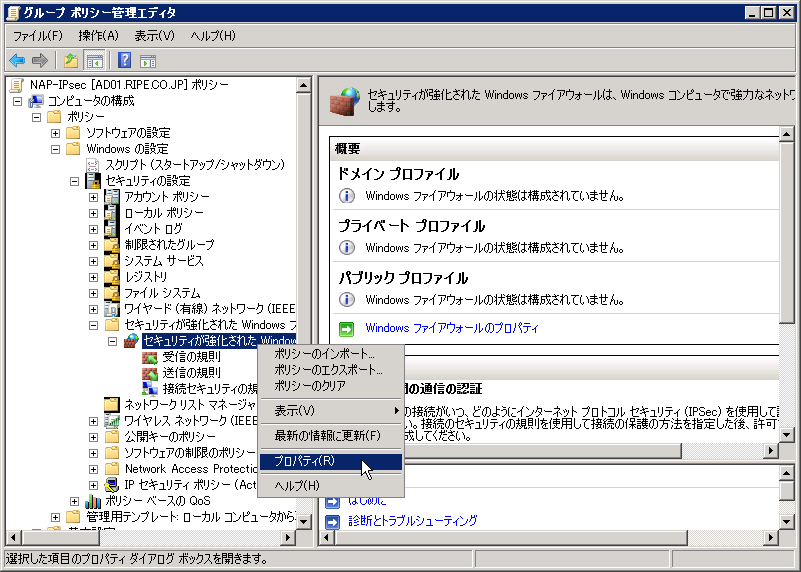
Task: Click the アカウント ポリシー icon
Action: coord(112,197)
